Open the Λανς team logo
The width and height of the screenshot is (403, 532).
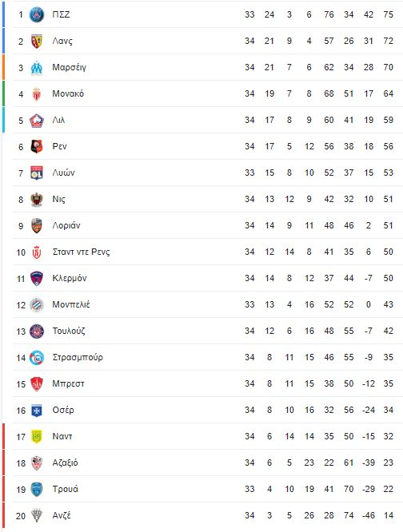pos(37,41)
